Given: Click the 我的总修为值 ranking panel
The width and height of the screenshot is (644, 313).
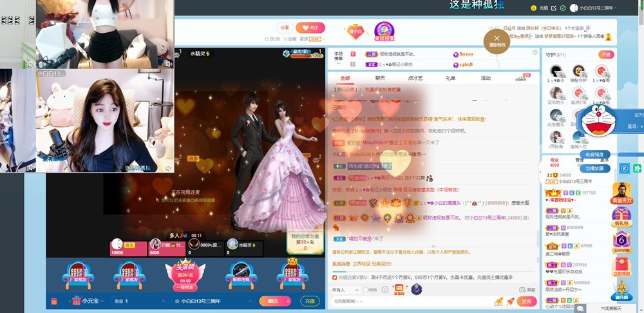Looking at the screenshot, I should [x=305, y=241].
